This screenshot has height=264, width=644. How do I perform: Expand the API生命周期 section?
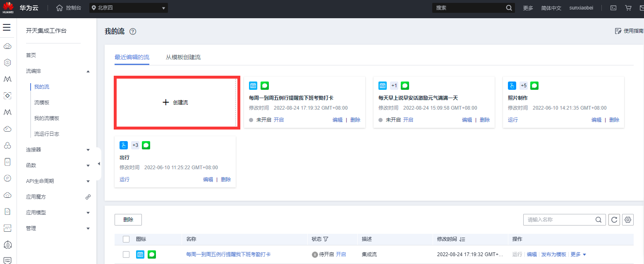pyautogui.click(x=88, y=181)
